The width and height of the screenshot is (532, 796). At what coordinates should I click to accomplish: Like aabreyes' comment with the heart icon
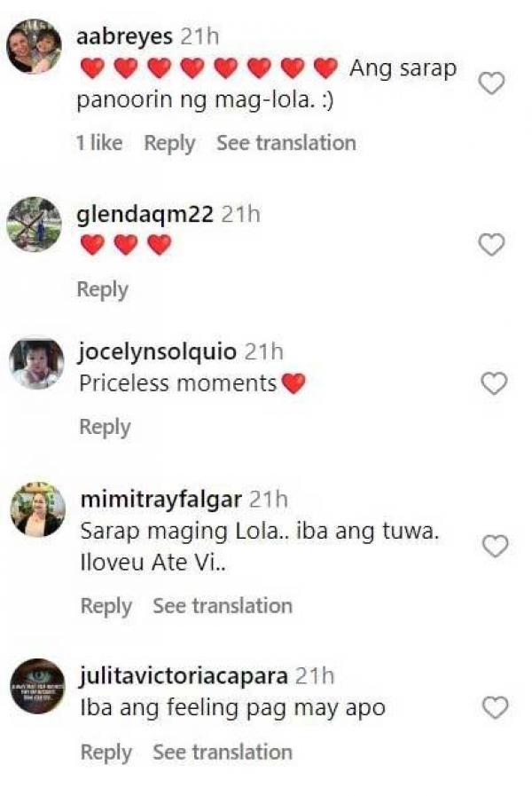[491, 83]
